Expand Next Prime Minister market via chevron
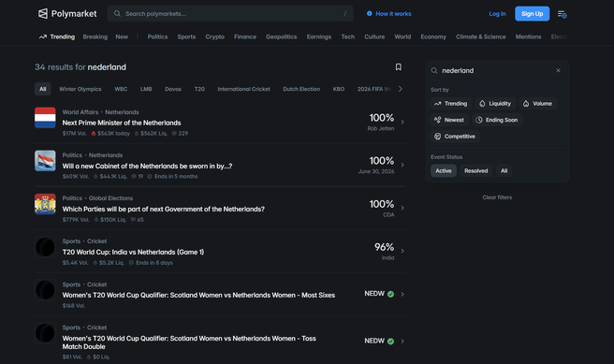The image size is (614, 364). click(402, 123)
